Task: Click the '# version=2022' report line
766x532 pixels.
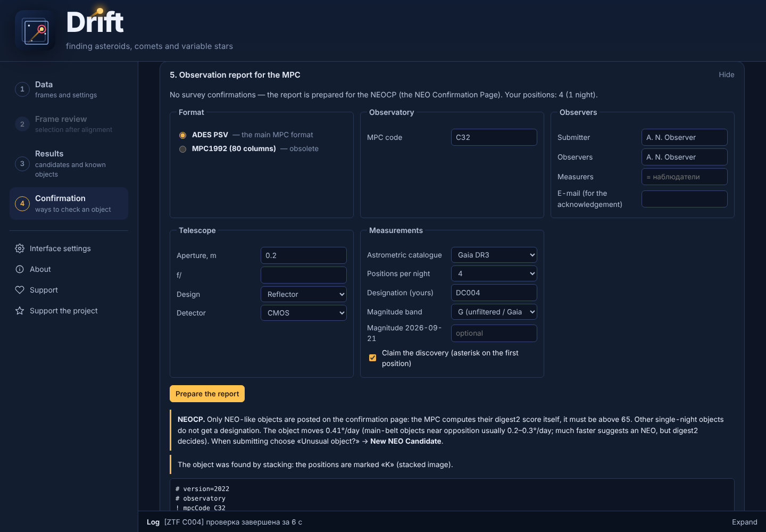Action: tap(202, 489)
